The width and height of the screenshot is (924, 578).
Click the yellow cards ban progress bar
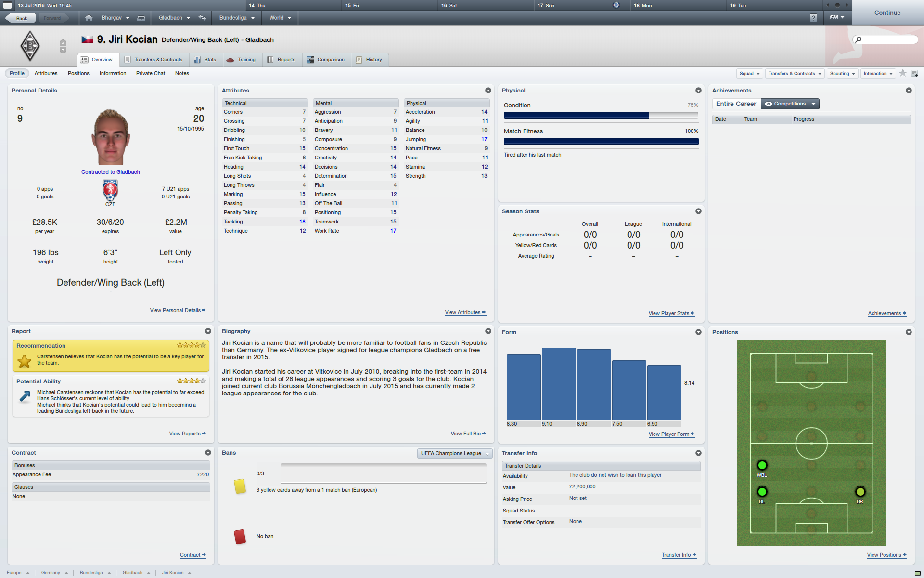click(383, 473)
